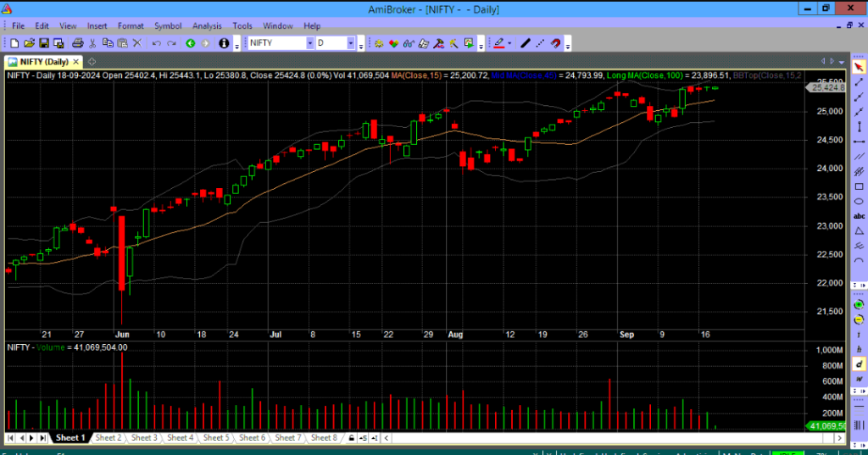Select the thick black line style icon
This screenshot has width=868, height=455.
pyautogui.click(x=526, y=43)
